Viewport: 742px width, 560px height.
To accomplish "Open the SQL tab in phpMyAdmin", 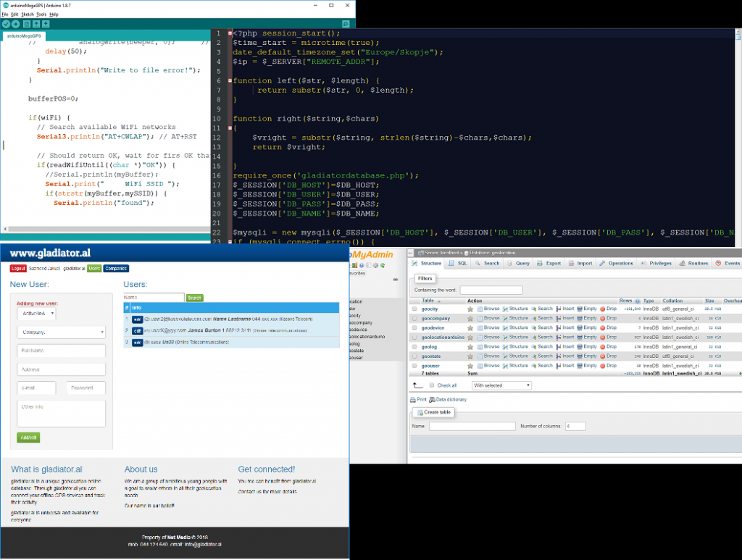I will pyautogui.click(x=458, y=264).
